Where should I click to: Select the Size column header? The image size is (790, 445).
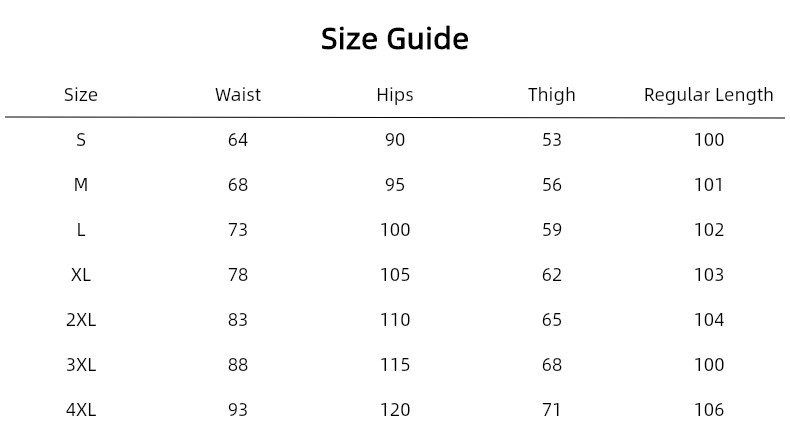tap(81, 95)
